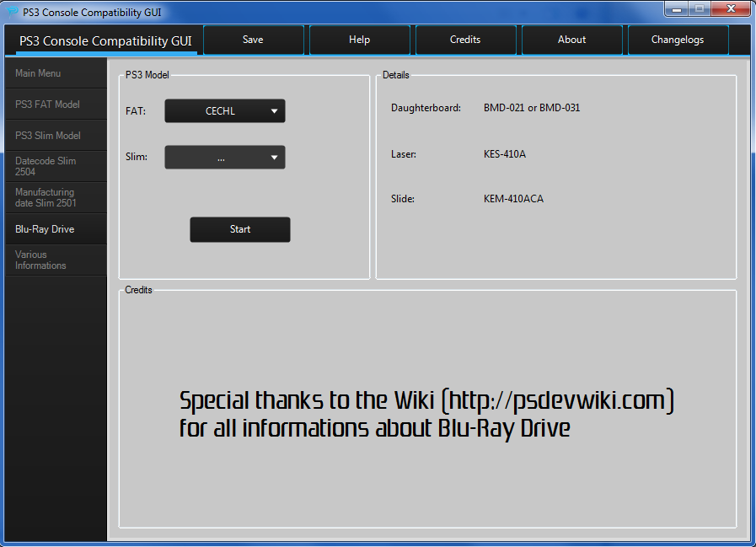Open the FAT model dropdown showing CECHL
Viewport: 756px width, 547px height.
[225, 111]
